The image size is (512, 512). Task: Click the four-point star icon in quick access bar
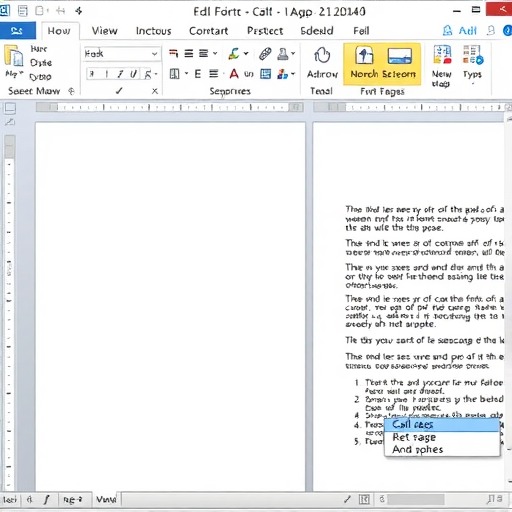coord(79,11)
